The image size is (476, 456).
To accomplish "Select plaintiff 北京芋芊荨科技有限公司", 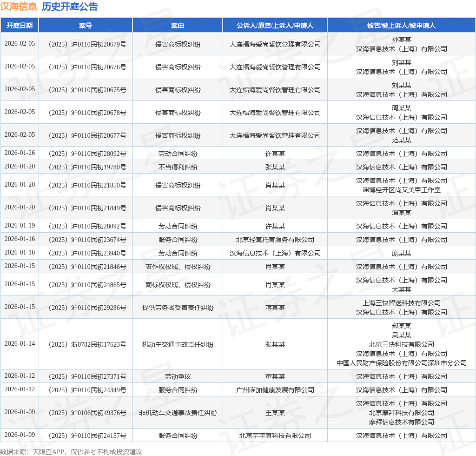I will pyautogui.click(x=275, y=436).
